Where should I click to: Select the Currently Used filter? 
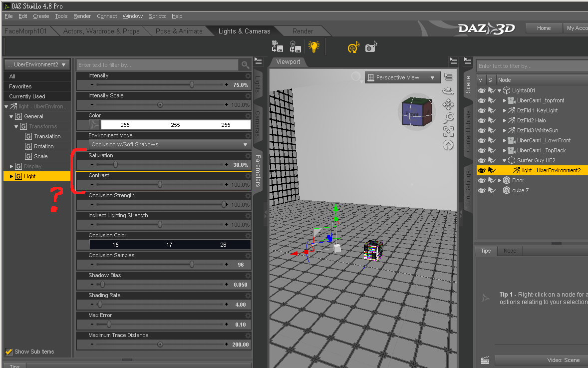(37, 96)
